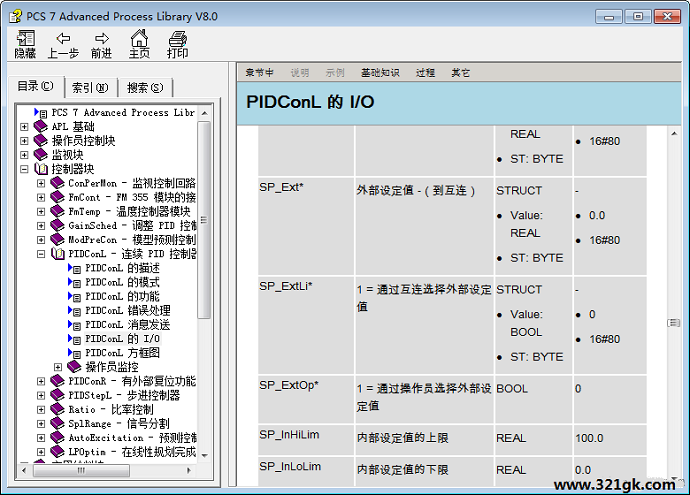
Task: Click the tree vertical scrollbar up arrow
Action: click(x=204, y=113)
